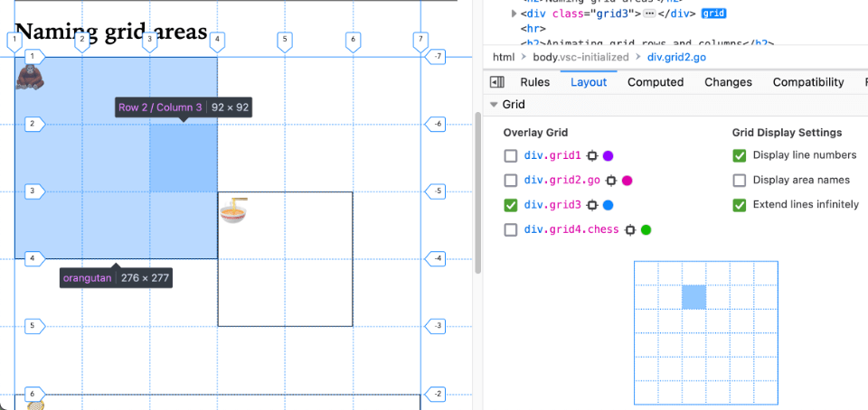Select the <hr> row in the markup
The image size is (868, 410).
click(533, 28)
